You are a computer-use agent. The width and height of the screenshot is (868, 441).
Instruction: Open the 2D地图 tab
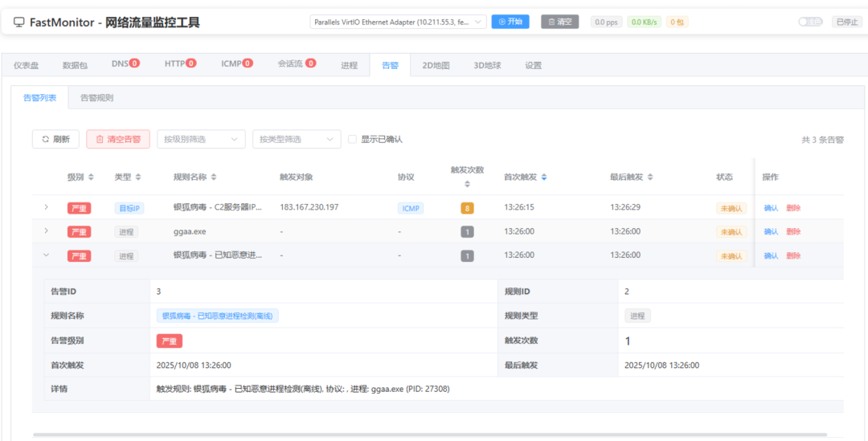click(x=436, y=65)
